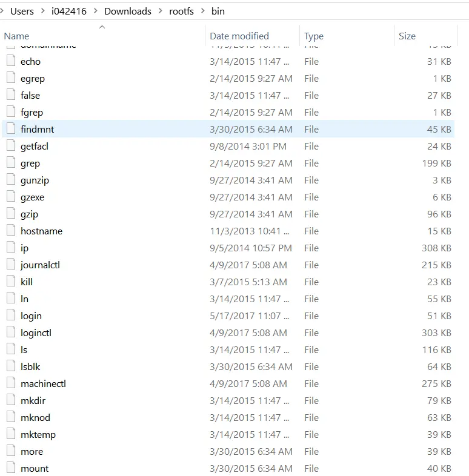Select the machinectl file name
This screenshot has width=469, height=476.
pyautogui.click(x=43, y=384)
